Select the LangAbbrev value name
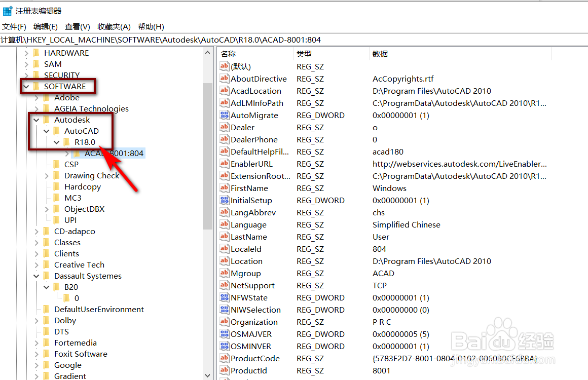The height and width of the screenshot is (380, 588). [x=253, y=212]
